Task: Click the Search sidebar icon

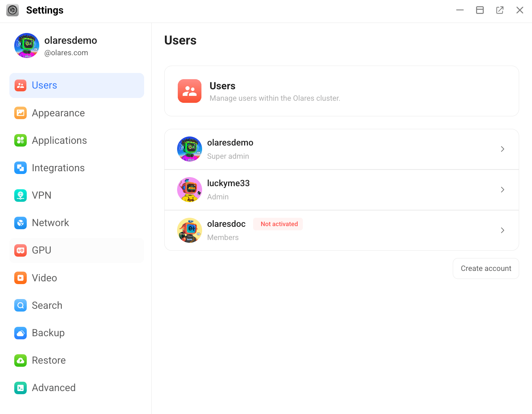Action: click(20, 305)
